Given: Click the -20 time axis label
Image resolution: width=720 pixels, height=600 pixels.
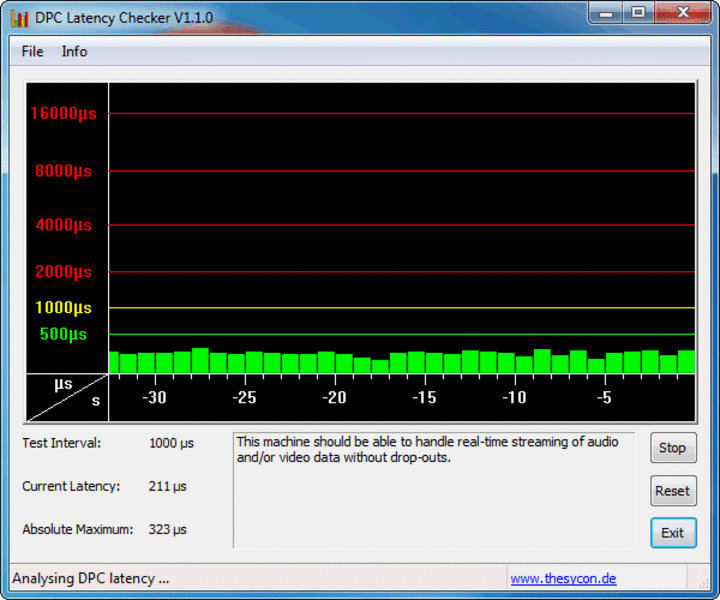Looking at the screenshot, I should tap(334, 398).
